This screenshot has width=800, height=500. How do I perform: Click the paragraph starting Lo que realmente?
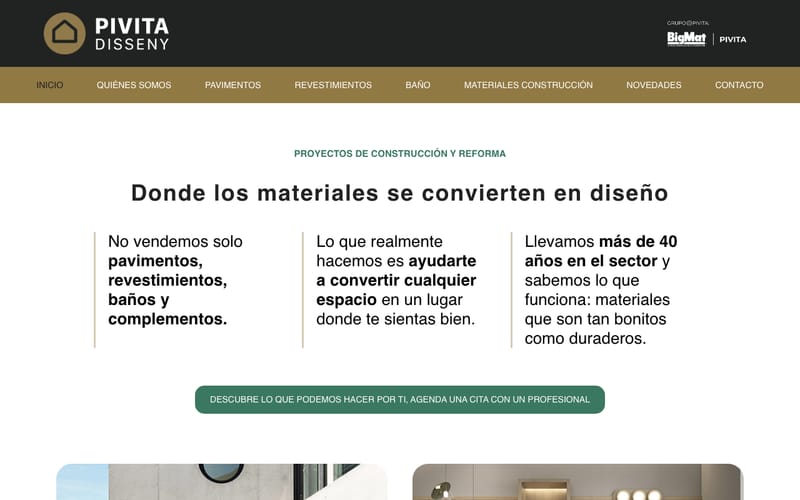(396, 280)
